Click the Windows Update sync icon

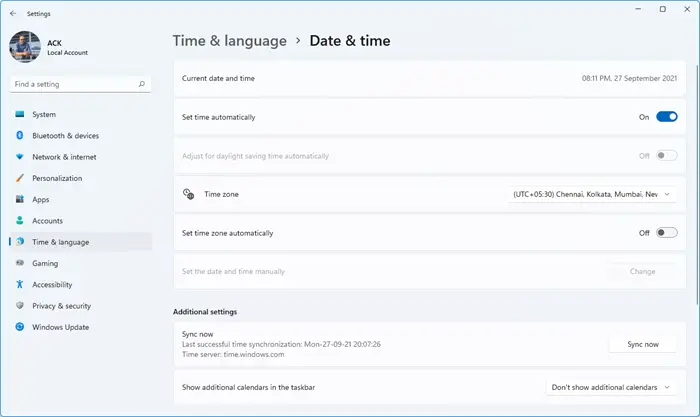click(20, 327)
